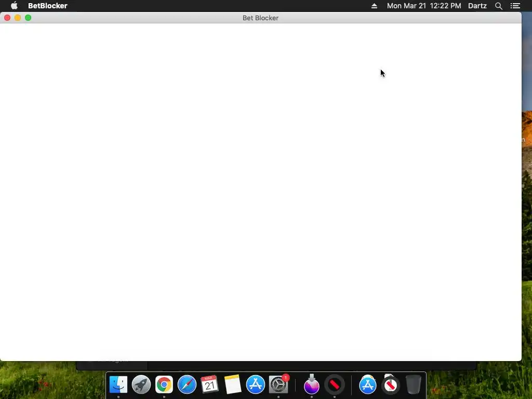Open the BetBlocker application menu
Viewport: 532px width, 399px height.
47,5
